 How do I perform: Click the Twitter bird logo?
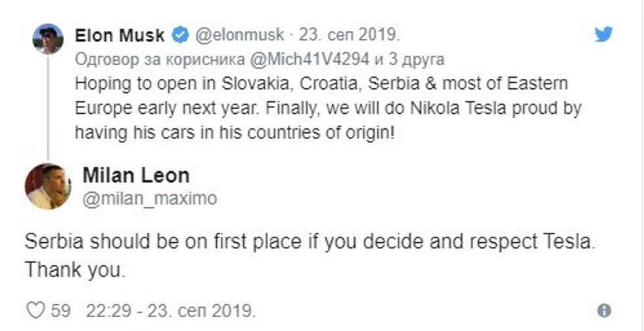(x=603, y=34)
